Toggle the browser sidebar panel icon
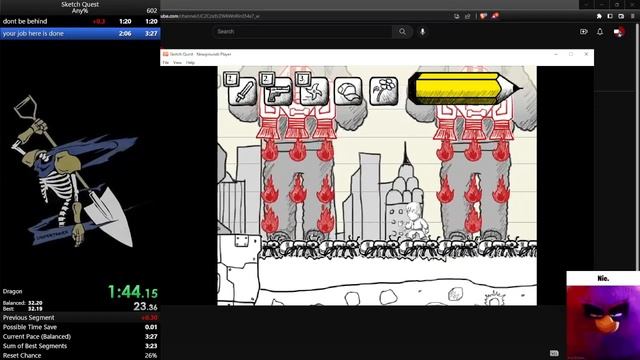 pyautogui.click(x=610, y=16)
